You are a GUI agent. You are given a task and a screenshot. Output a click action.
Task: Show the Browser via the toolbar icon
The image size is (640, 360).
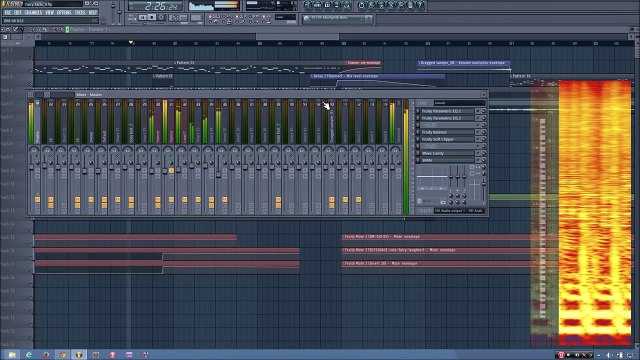pyautogui.click(x=337, y=5)
